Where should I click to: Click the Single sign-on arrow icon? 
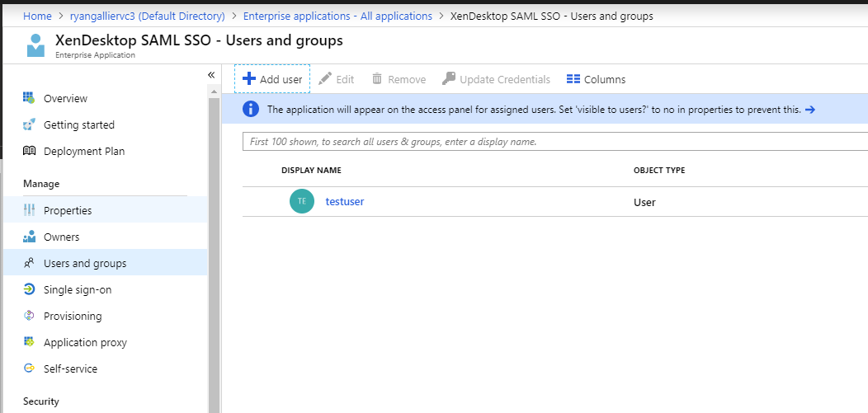click(29, 289)
